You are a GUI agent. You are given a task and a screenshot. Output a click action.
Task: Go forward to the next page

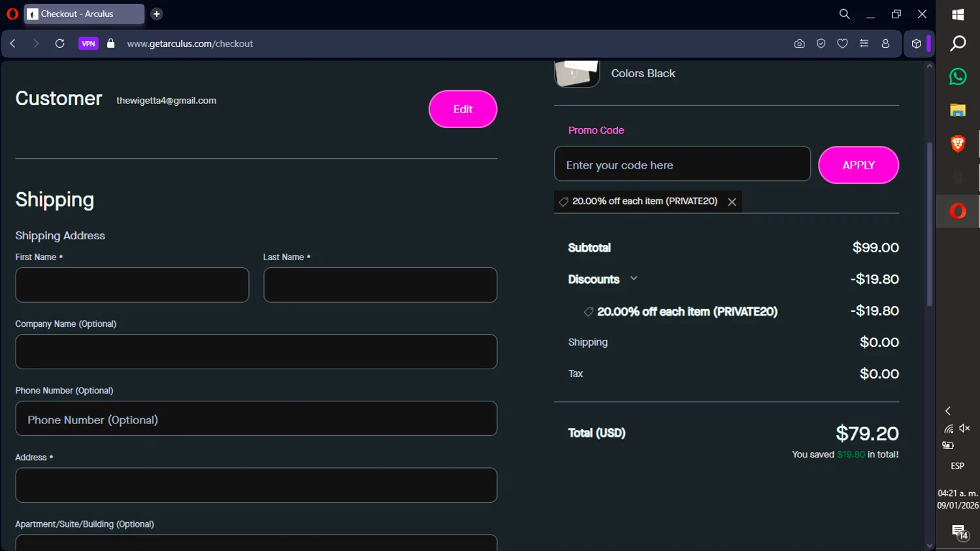[x=36, y=44]
